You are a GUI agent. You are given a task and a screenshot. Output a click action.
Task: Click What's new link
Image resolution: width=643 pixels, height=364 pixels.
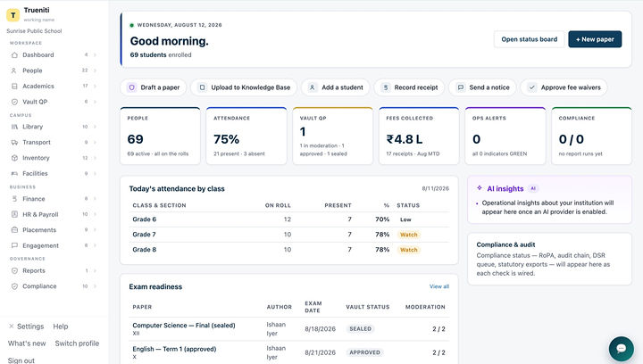[27, 343]
